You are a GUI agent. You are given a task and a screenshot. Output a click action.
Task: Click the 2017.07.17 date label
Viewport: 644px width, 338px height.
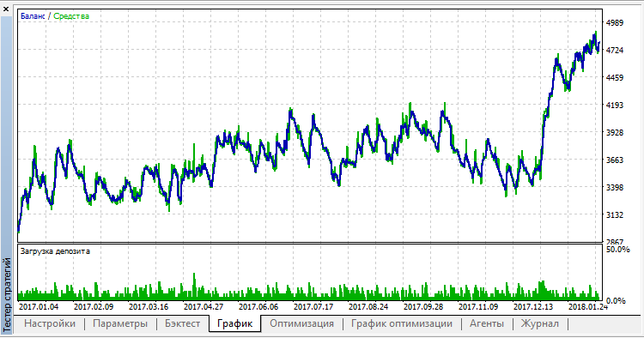point(313,306)
